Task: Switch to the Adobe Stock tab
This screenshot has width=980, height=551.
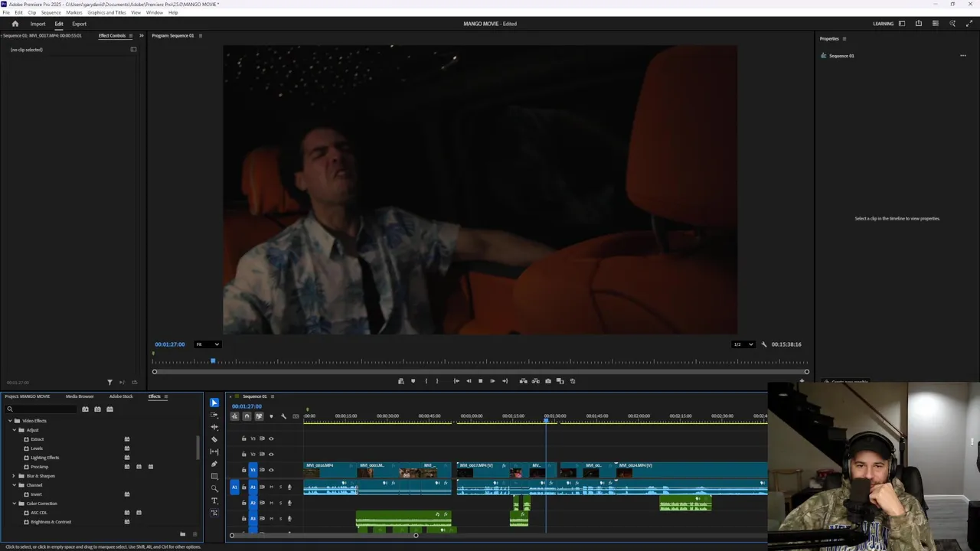Action: pyautogui.click(x=121, y=396)
